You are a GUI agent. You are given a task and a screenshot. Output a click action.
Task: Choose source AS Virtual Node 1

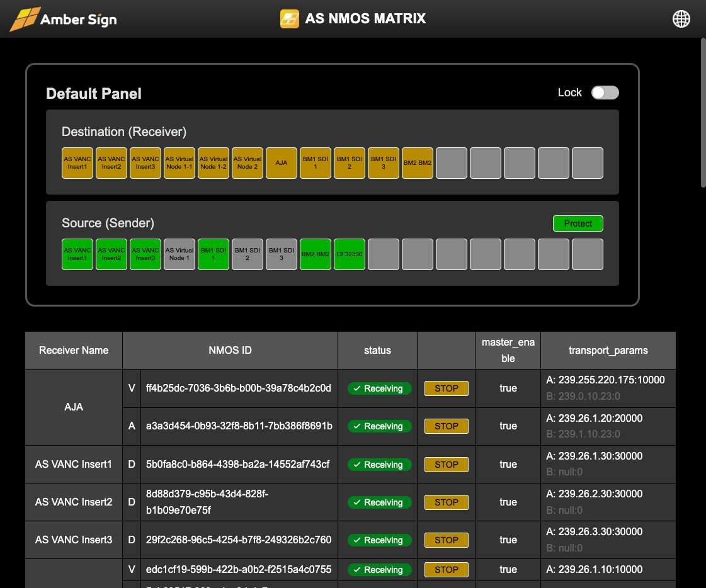[179, 254]
